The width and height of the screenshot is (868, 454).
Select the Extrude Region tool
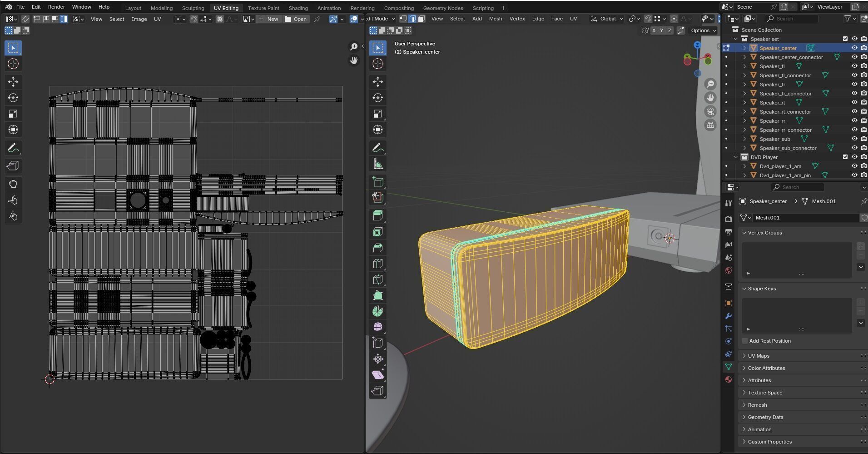click(x=377, y=215)
